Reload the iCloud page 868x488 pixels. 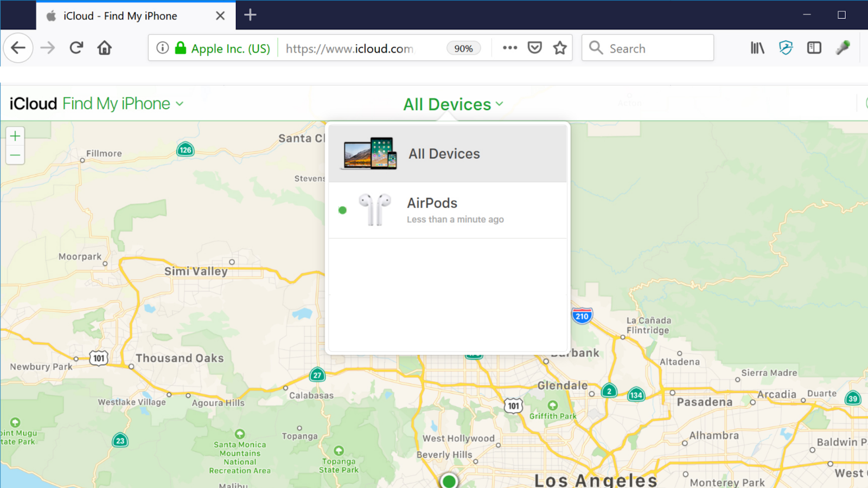coord(76,48)
